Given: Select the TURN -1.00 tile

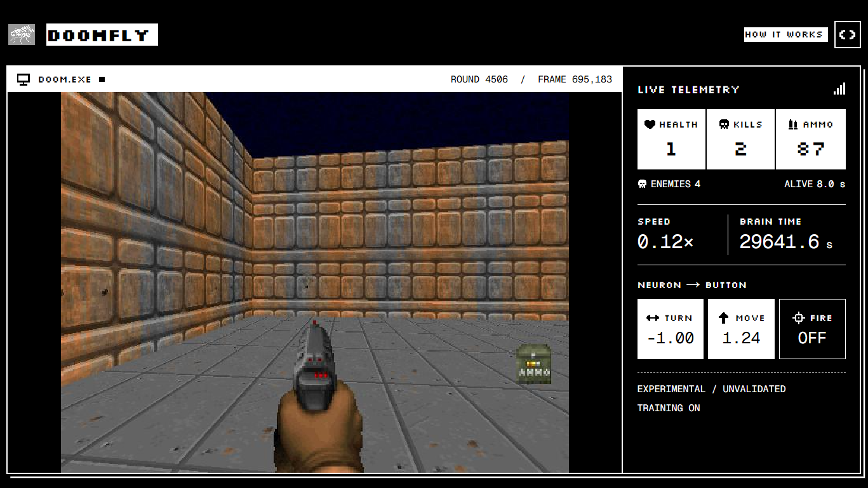Looking at the screenshot, I should [671, 329].
